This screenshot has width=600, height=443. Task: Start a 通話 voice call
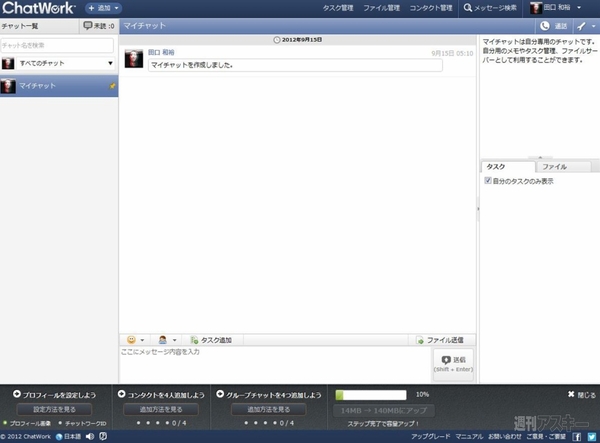coord(553,26)
